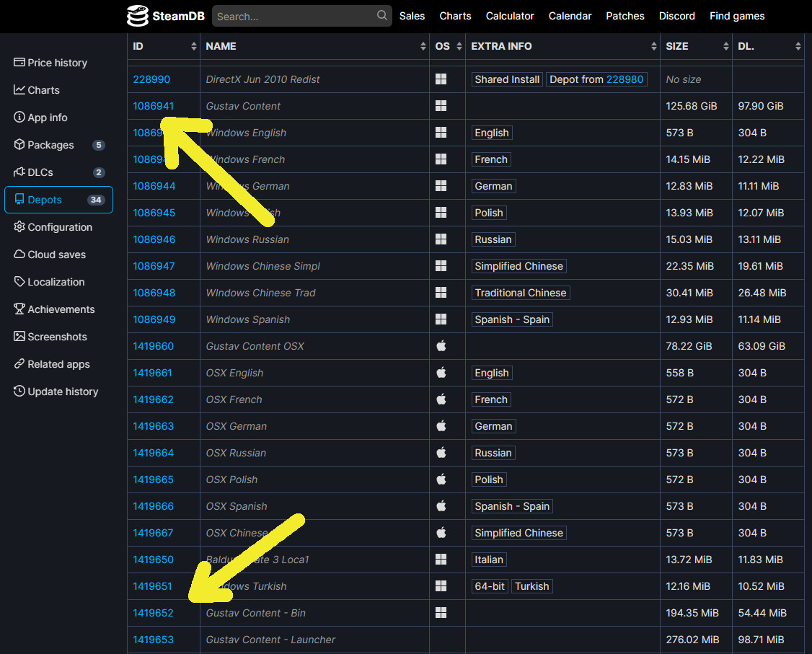Viewport: 812px width, 654px height.
Task: Click the Italian language tag
Action: click(x=489, y=560)
